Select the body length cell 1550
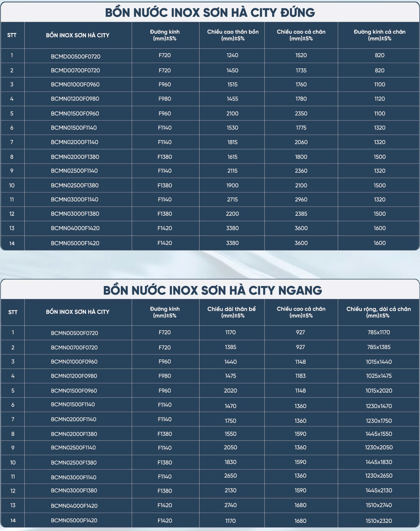 (230, 434)
